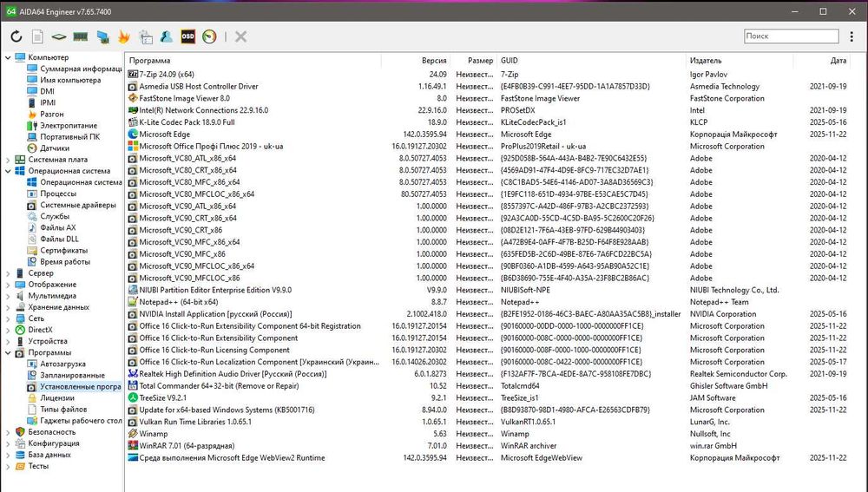Collapse the Программы tree node

click(8, 352)
